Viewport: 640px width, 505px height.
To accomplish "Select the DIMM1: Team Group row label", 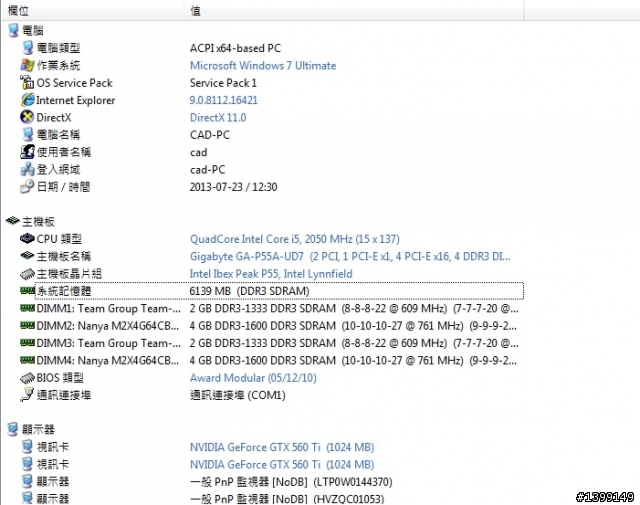I will (109, 309).
